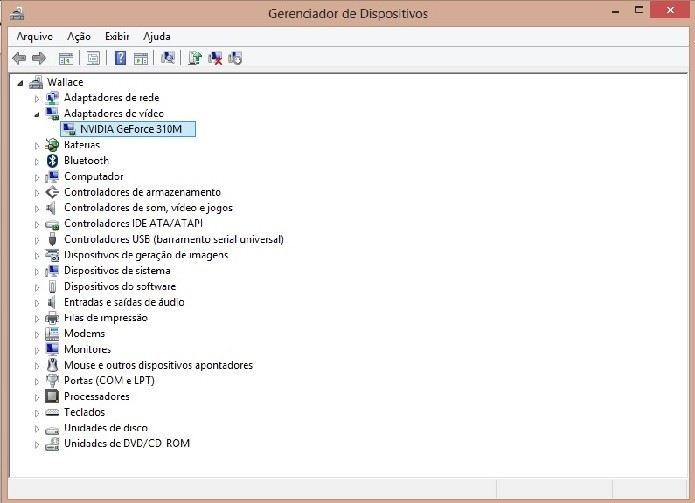
Task: Select Dispositivos de geração de imagens
Action: (x=146, y=255)
